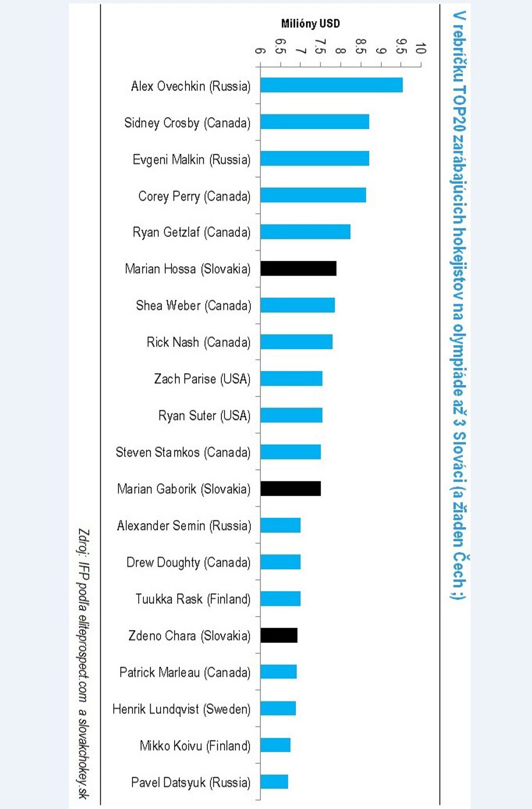The image size is (532, 809).
Task: Click the blue chart title text
Action: pos(458,305)
